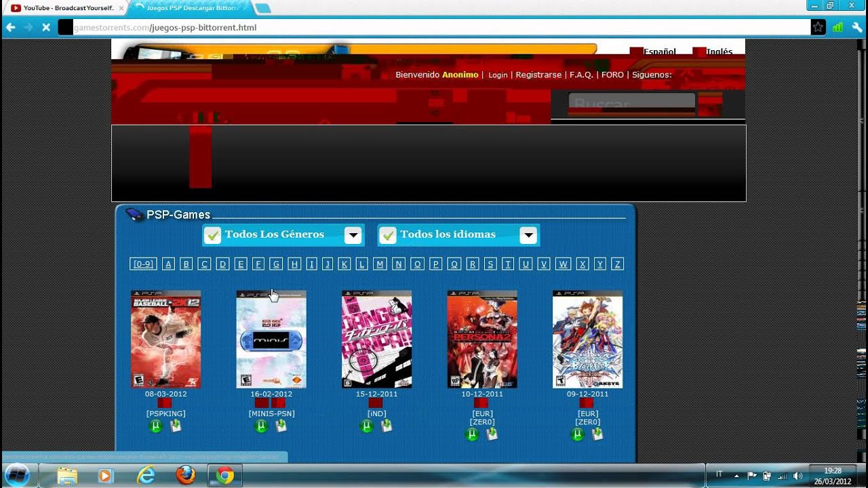Image resolution: width=868 pixels, height=488 pixels.
Task: Open the pink Danganronpa game cover
Action: [x=376, y=340]
